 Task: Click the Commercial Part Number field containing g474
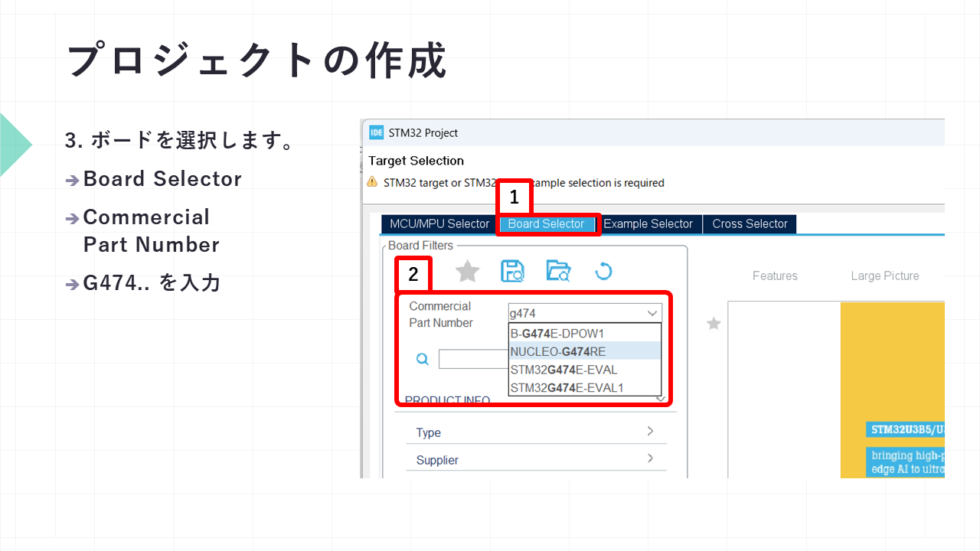(585, 313)
